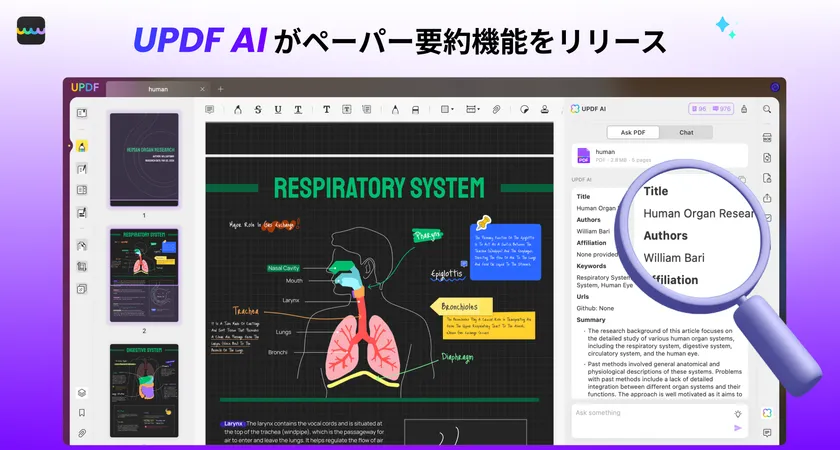Open the bookmarks panel in left sidebar

coord(82,413)
